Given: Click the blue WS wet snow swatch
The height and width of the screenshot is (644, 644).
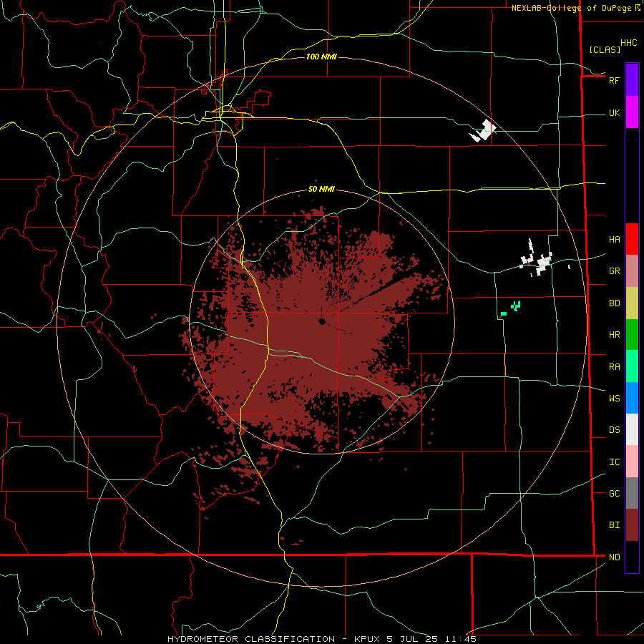Looking at the screenshot, I should point(632,398).
